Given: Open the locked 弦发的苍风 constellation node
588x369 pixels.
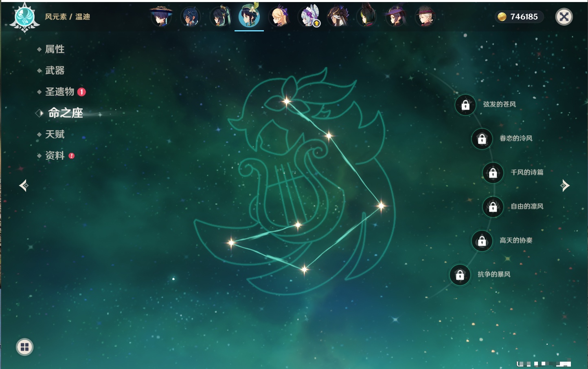Looking at the screenshot, I should 465,105.
